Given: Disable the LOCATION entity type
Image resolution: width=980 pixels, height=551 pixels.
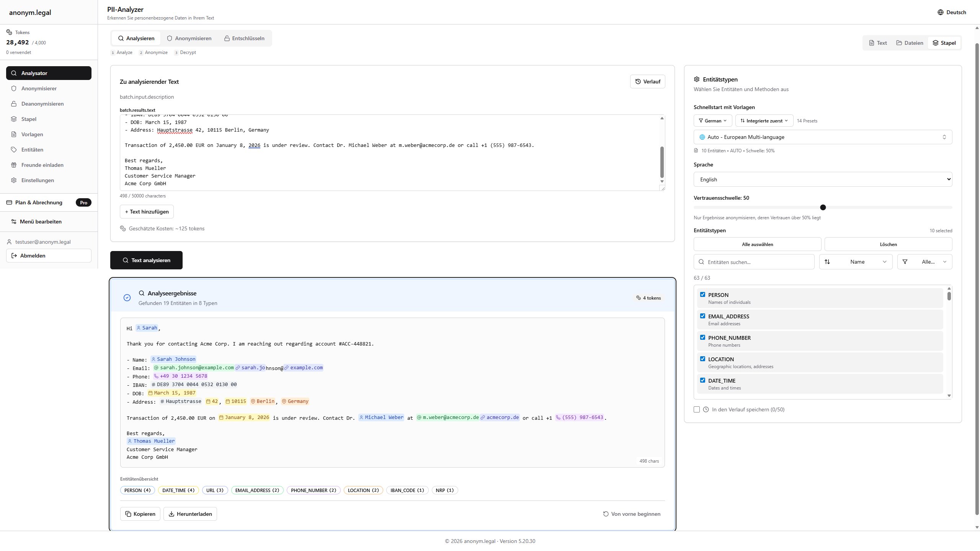Looking at the screenshot, I should [x=703, y=359].
